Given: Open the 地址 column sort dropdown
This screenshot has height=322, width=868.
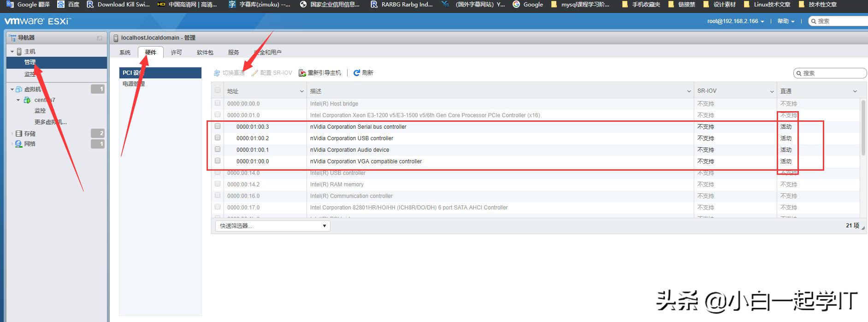Looking at the screenshot, I should [x=302, y=91].
